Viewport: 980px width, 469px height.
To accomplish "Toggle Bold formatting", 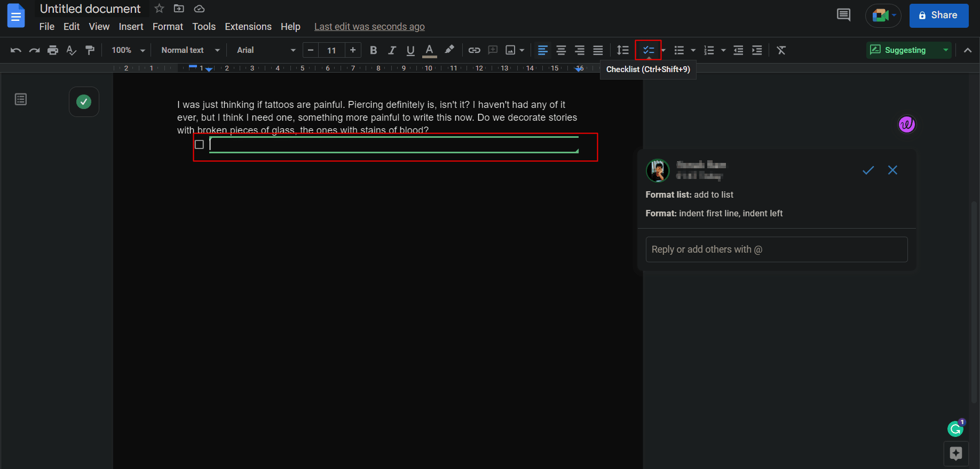I will 374,50.
